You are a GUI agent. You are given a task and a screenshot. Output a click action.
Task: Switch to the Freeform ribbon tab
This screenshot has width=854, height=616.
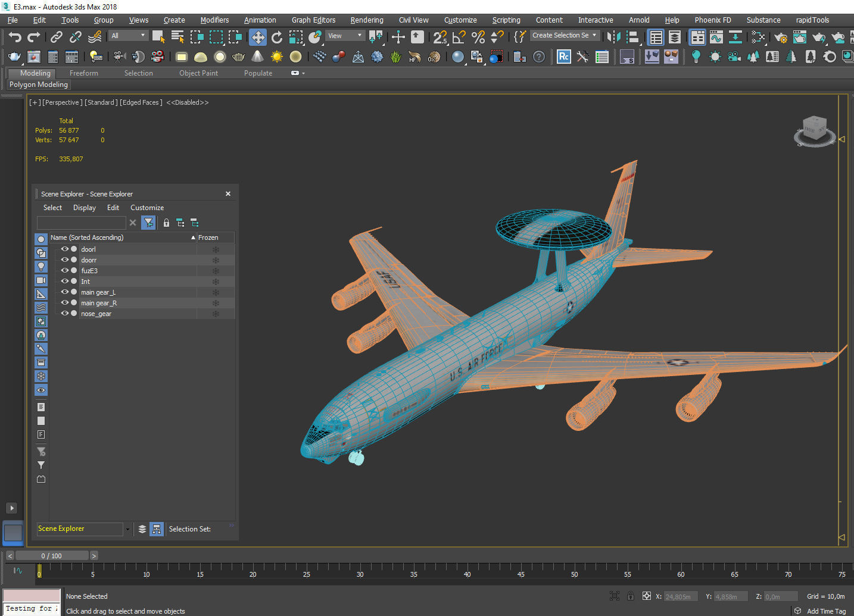pyautogui.click(x=84, y=73)
